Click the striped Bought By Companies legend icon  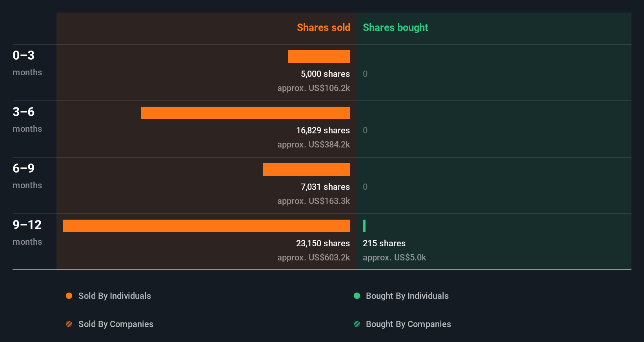pos(357,324)
